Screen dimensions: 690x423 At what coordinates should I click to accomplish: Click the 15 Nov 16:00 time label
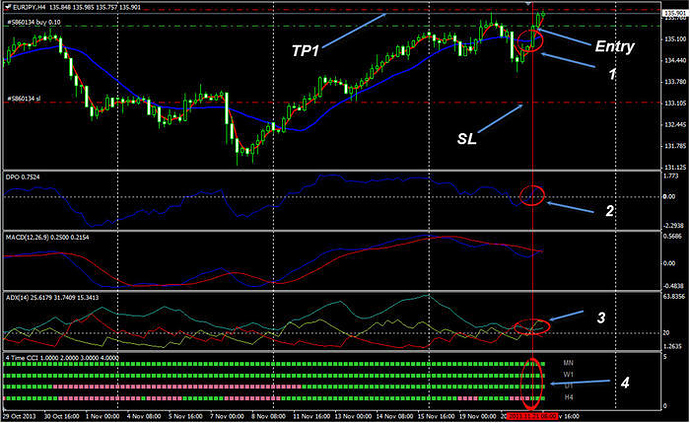[436, 416]
